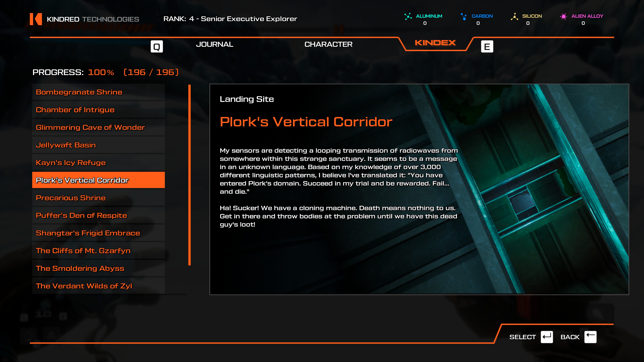Click the Alien Alloy resource icon

563,16
